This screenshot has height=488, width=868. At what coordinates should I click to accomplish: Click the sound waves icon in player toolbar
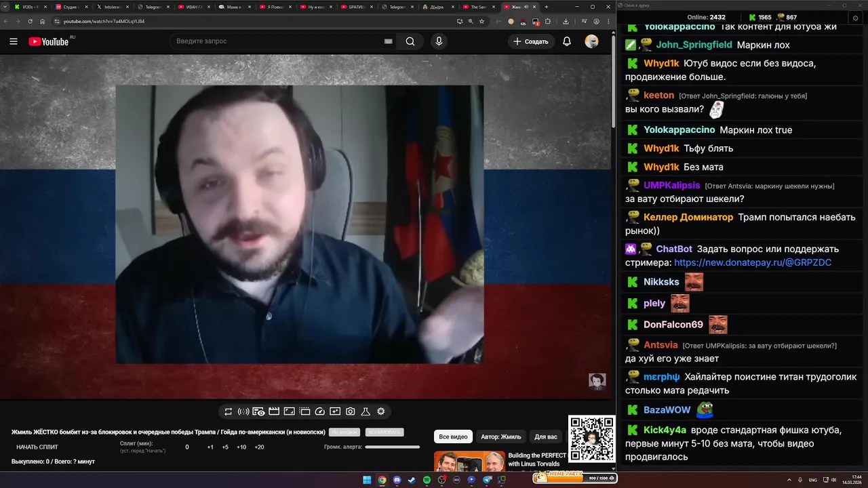point(243,411)
